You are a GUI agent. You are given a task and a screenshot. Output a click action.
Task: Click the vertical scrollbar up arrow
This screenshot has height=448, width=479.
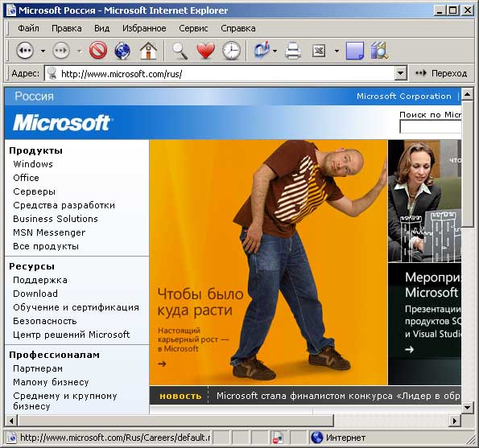[x=467, y=94]
